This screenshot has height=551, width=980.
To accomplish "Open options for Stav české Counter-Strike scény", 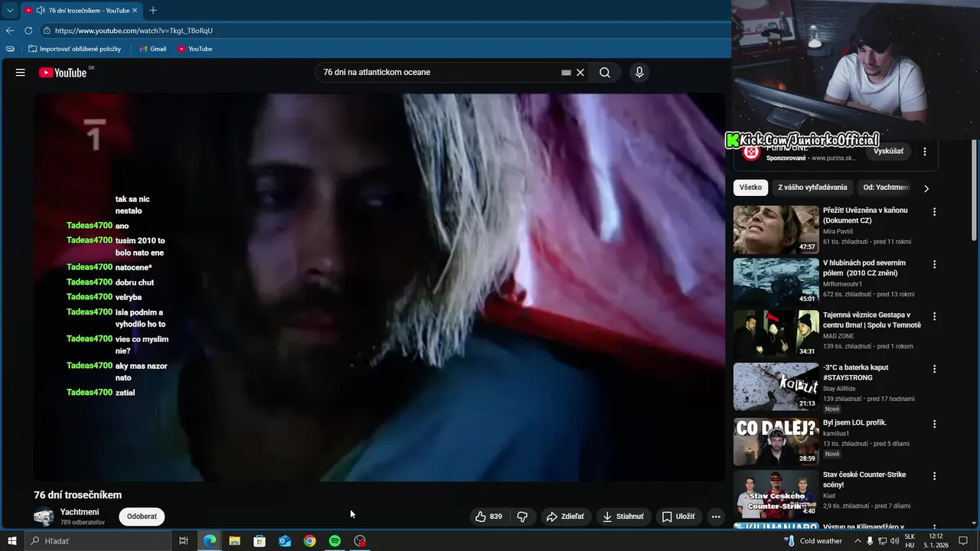I will 934,475.
